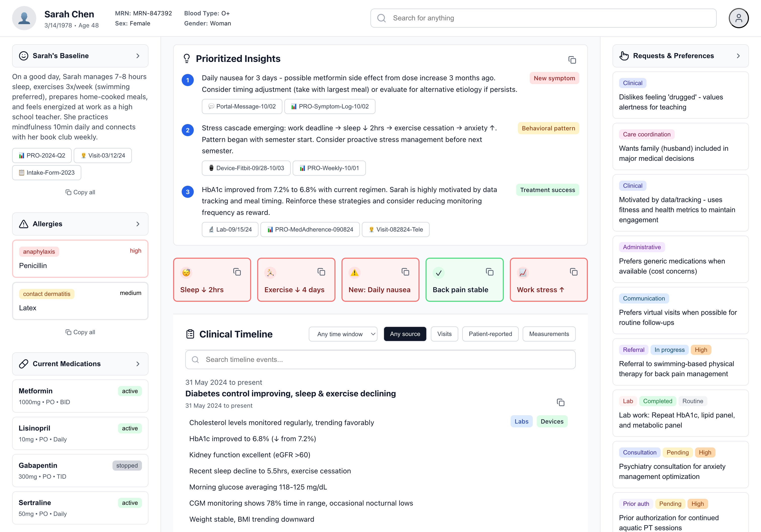Copy the Work stress card
The height and width of the screenshot is (532, 761).
(x=574, y=272)
